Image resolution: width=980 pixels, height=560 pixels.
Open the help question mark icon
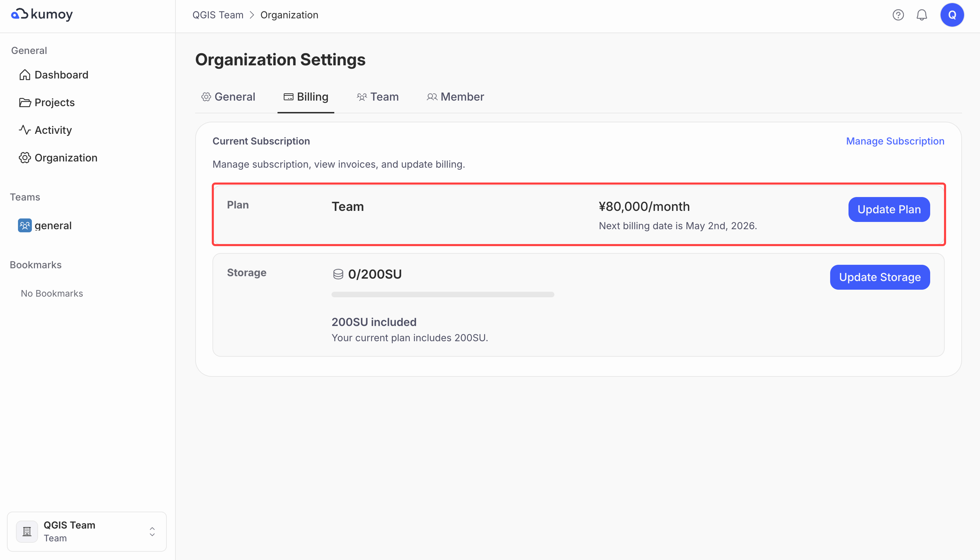tap(898, 15)
